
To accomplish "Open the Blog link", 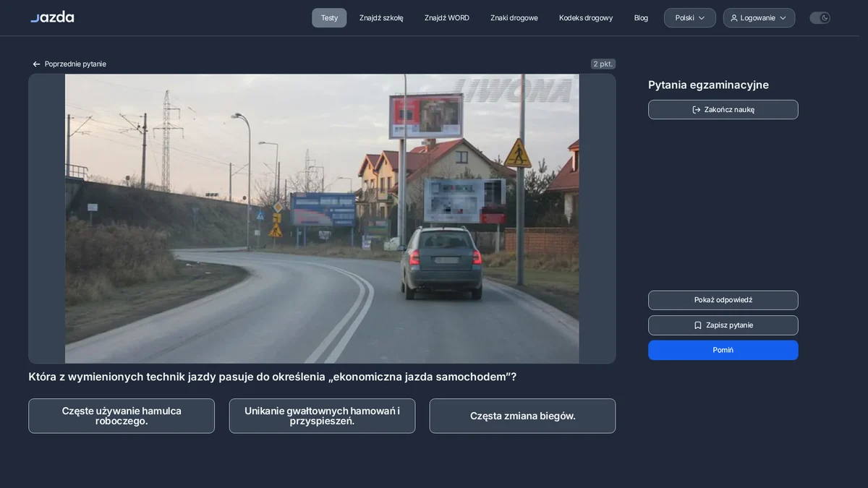I will click(x=641, y=18).
